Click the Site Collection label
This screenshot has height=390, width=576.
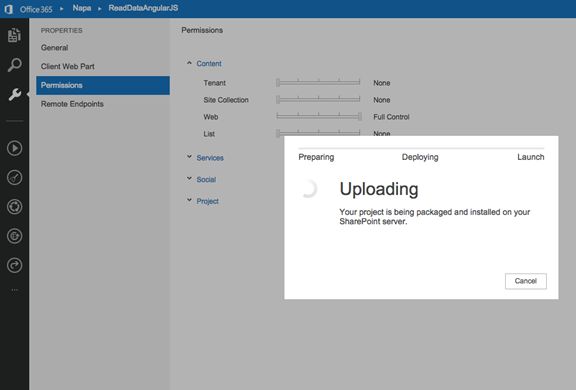(226, 100)
